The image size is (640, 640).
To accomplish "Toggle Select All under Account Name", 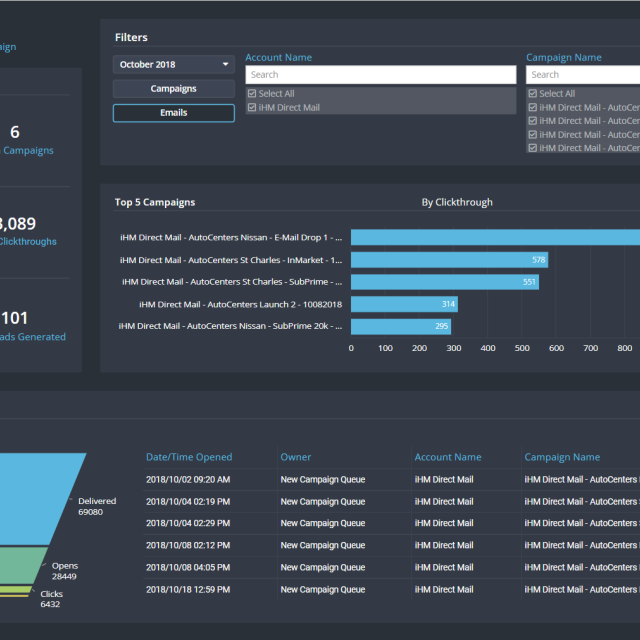I will pos(252,93).
